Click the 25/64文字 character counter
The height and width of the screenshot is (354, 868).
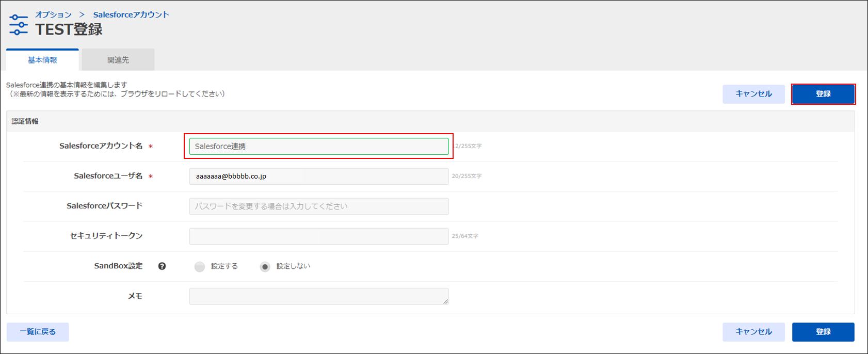(465, 236)
